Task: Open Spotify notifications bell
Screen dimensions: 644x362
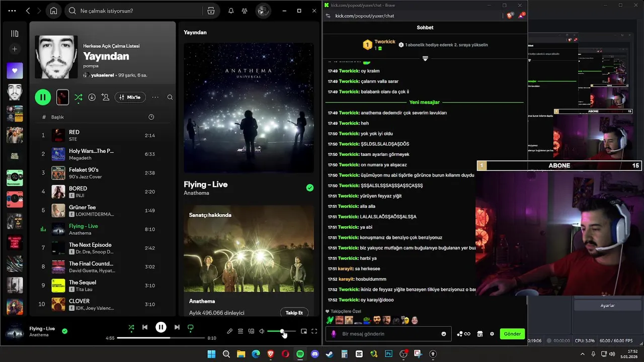Action: coord(231,11)
